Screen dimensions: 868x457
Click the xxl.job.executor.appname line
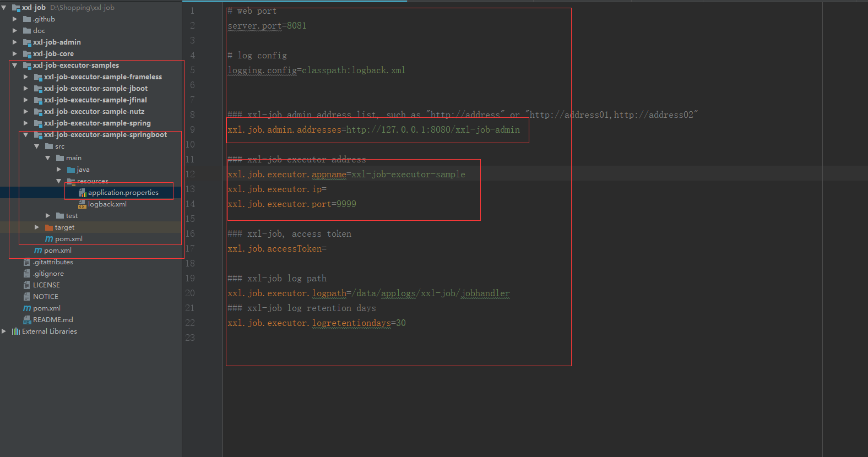click(346, 175)
